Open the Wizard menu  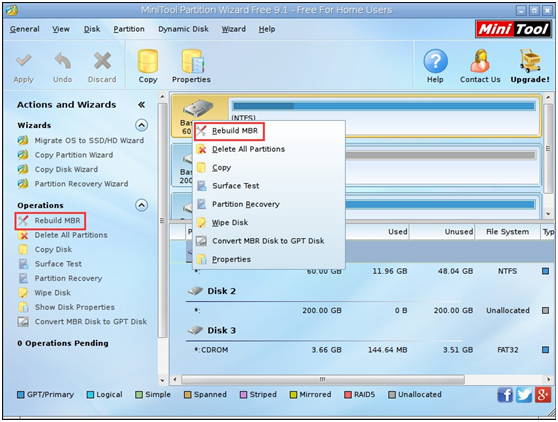pos(233,29)
